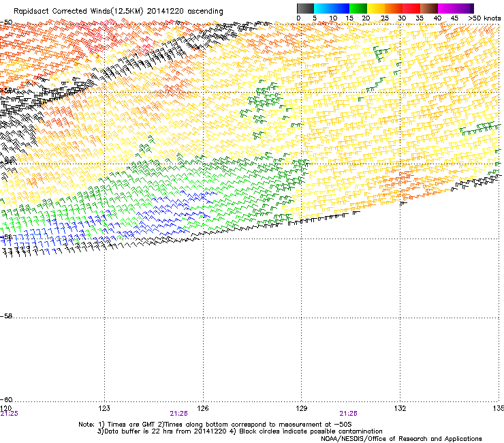
Task: Click the red 30-35 knots legend band
Action: [411, 8]
